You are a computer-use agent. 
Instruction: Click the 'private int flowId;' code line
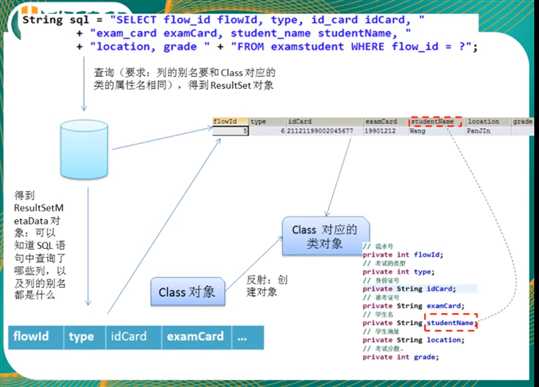[403, 255]
